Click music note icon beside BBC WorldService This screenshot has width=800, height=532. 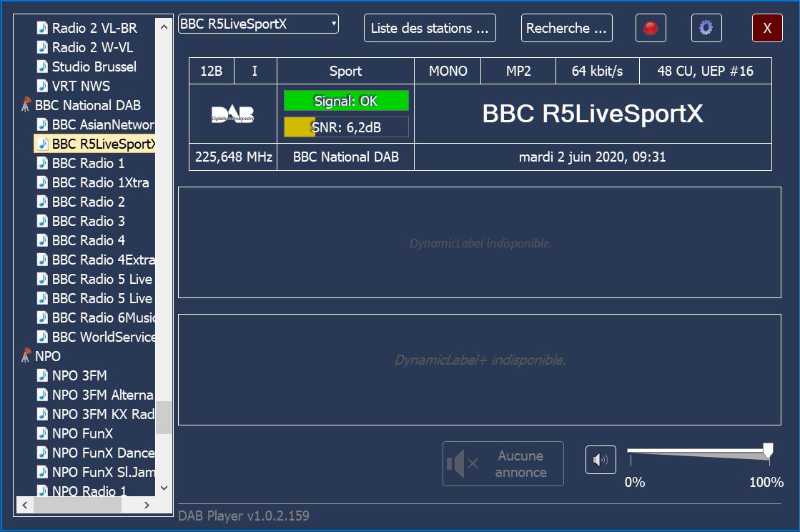[x=43, y=337]
